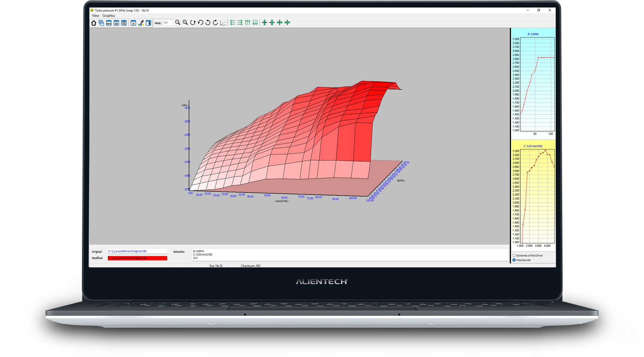Click the zoom in magnifier
Viewport: 644px width, 357px height.
[185, 23]
